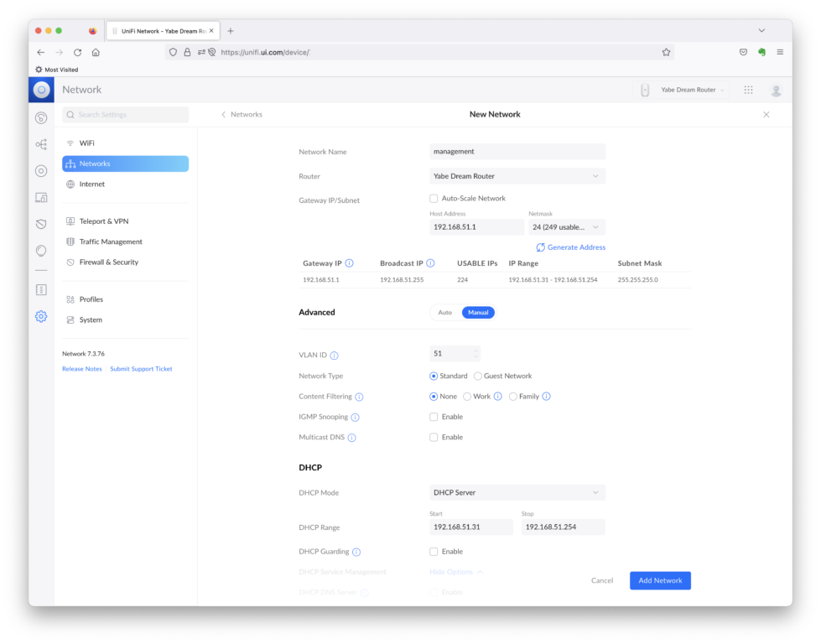
Task: Open the topology icon in left rail
Action: pyautogui.click(x=41, y=144)
